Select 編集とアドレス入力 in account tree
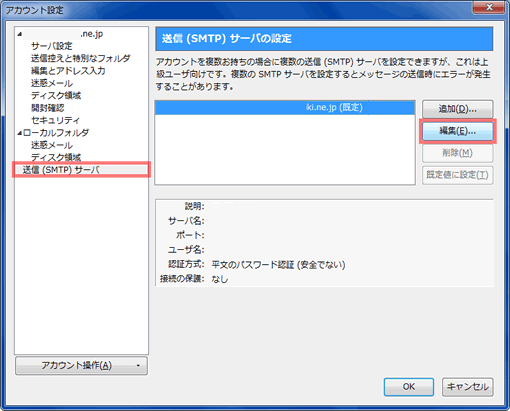510x411 pixels. click(68, 71)
